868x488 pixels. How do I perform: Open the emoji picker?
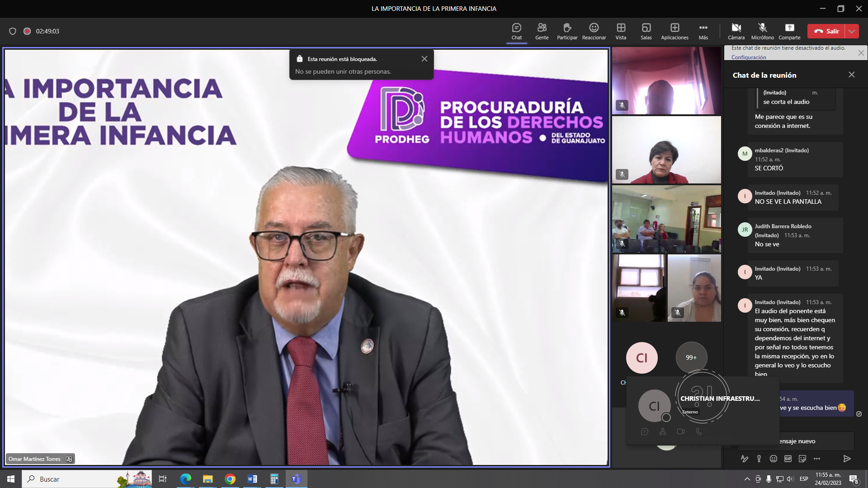pyautogui.click(x=774, y=459)
